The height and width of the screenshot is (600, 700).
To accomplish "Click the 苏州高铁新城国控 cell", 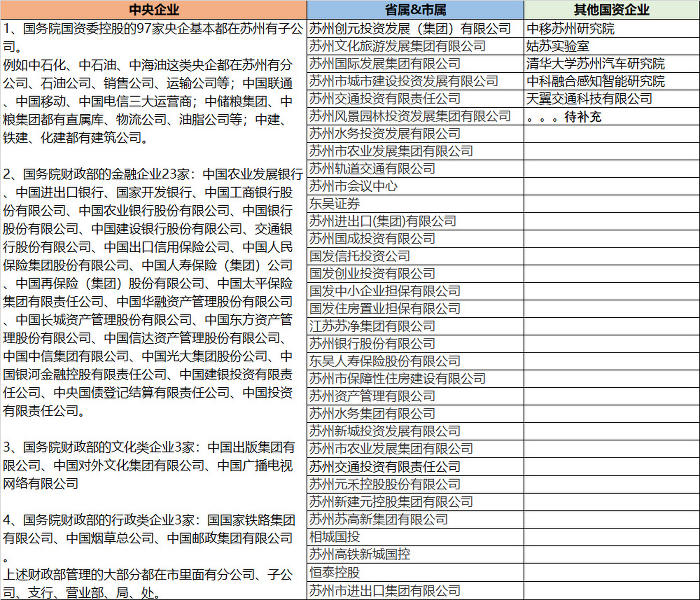I will click(415, 555).
